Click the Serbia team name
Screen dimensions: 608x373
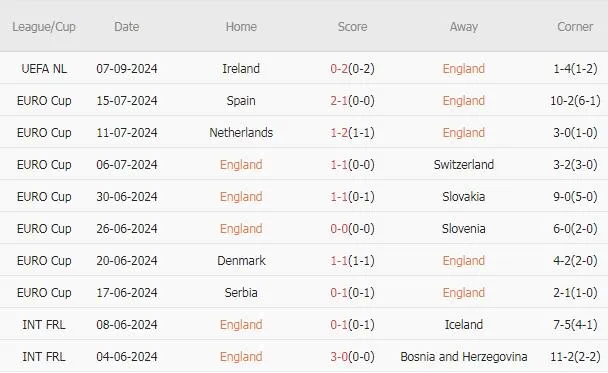tap(241, 293)
